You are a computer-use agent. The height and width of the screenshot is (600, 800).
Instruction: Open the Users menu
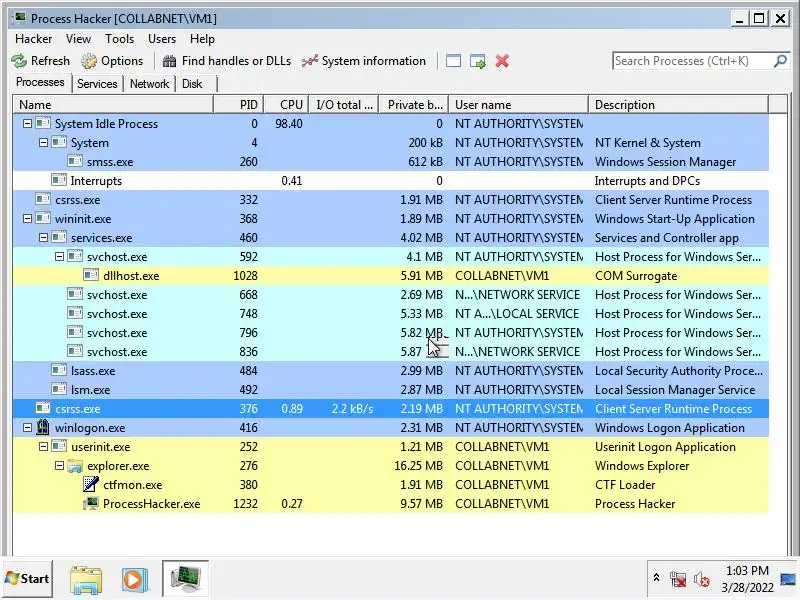click(162, 39)
